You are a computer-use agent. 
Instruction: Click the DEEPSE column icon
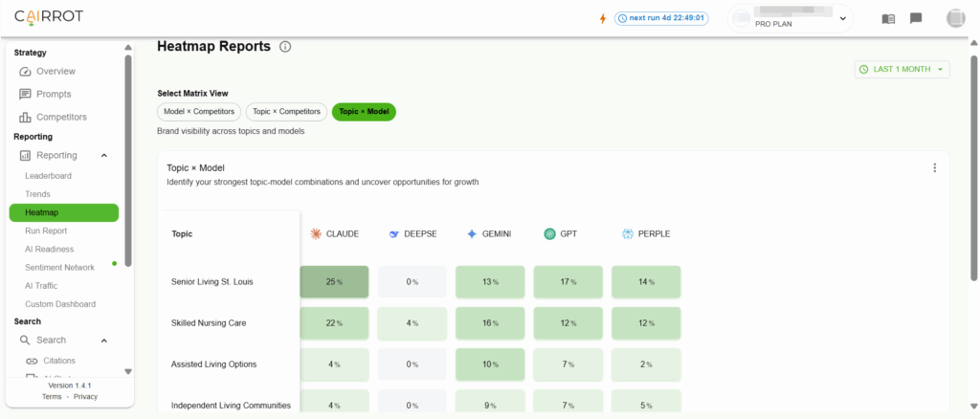point(393,234)
